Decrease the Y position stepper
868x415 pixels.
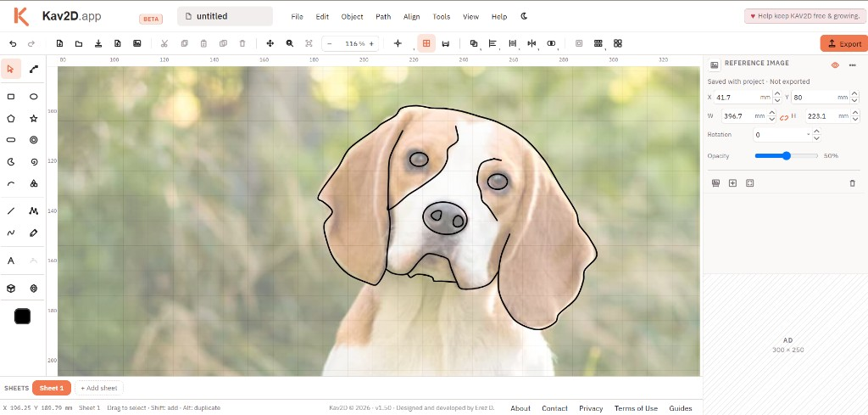(x=855, y=100)
